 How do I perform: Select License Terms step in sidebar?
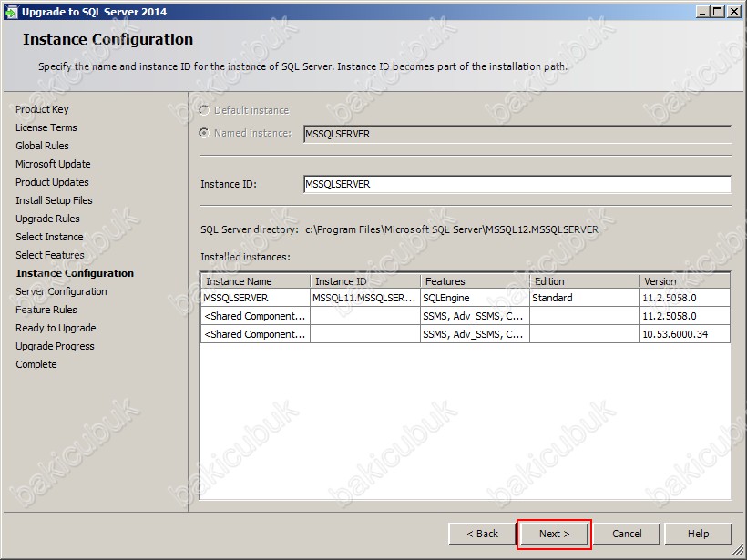(46, 127)
